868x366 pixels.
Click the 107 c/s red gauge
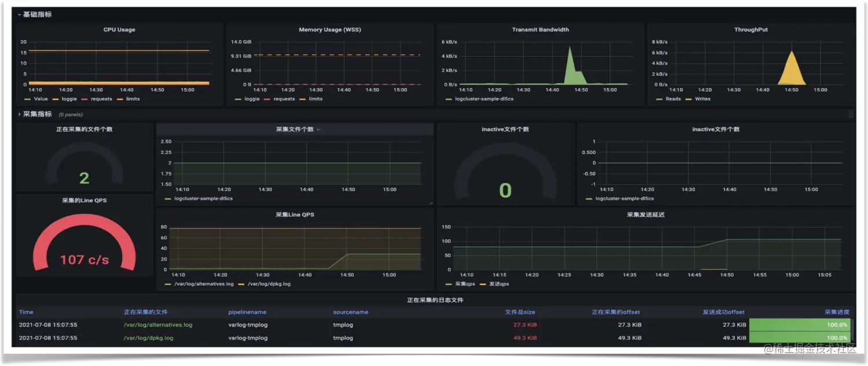pos(84,243)
